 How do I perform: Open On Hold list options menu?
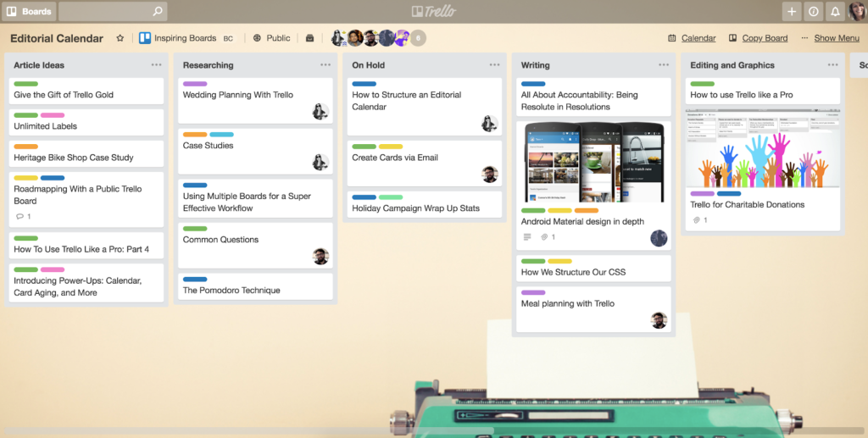click(x=494, y=64)
